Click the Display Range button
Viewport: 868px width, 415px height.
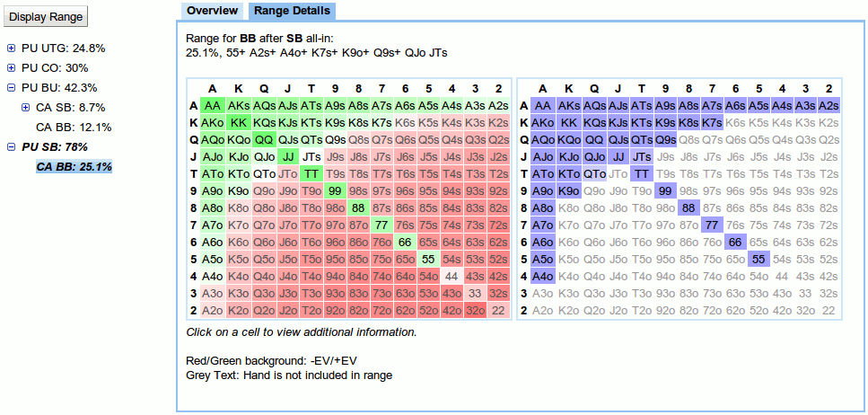click(x=46, y=17)
